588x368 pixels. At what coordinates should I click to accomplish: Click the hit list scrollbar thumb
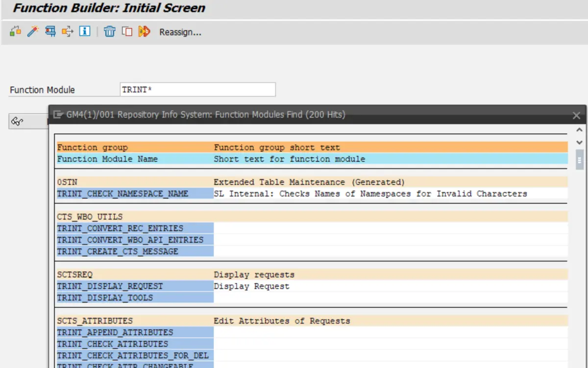pyautogui.click(x=580, y=159)
